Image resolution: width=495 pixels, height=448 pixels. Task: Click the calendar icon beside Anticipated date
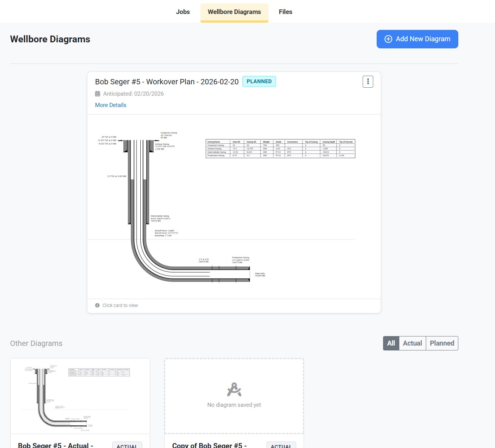[x=98, y=94]
